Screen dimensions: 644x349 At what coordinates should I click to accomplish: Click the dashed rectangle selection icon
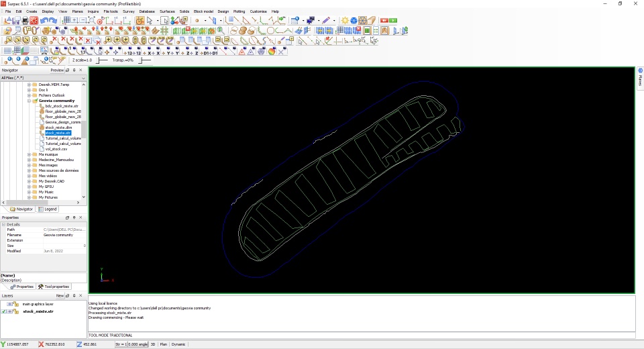coord(164,20)
